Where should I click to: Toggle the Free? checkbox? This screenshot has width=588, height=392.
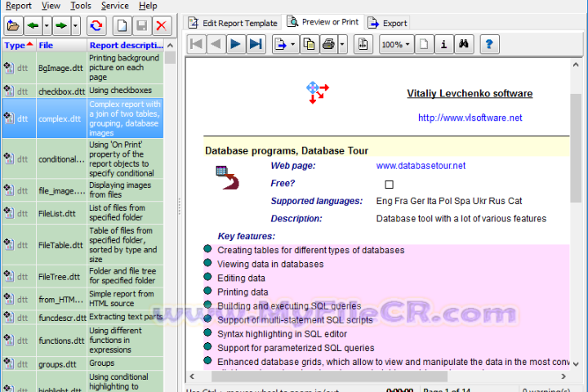389,185
